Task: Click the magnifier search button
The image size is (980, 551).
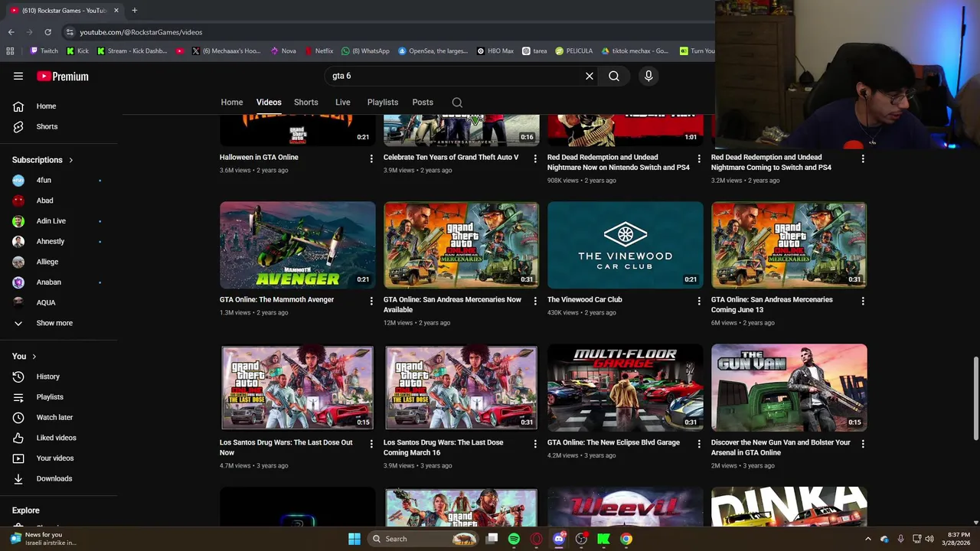Action: pyautogui.click(x=614, y=76)
